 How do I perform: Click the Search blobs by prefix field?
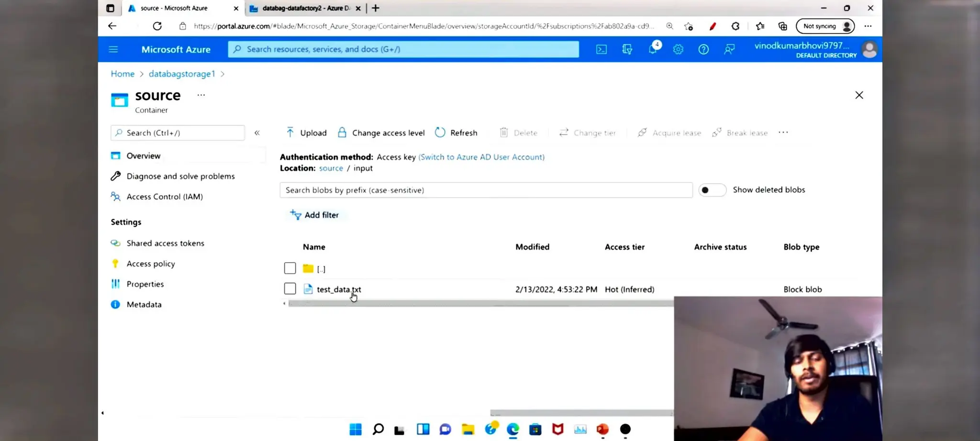486,190
